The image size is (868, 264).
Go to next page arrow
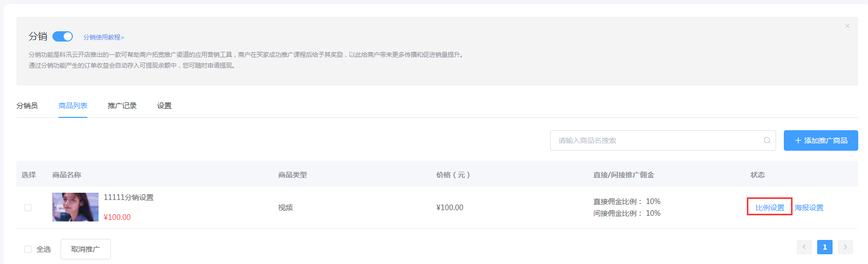pyautogui.click(x=845, y=247)
